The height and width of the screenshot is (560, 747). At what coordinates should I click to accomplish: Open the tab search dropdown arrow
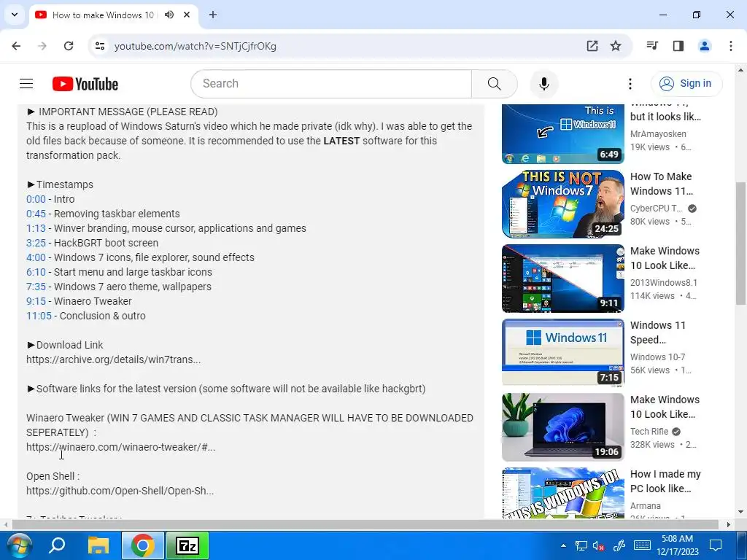[15, 15]
